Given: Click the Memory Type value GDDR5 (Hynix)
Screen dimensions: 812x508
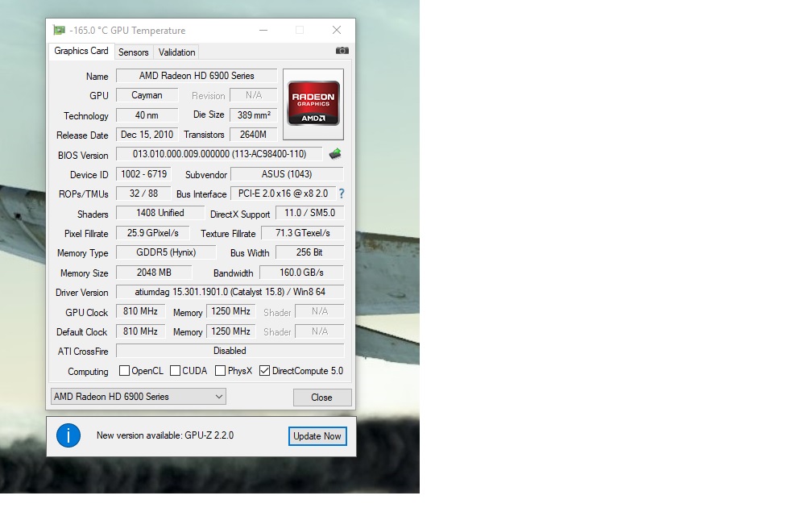Looking at the screenshot, I should click(x=166, y=252).
